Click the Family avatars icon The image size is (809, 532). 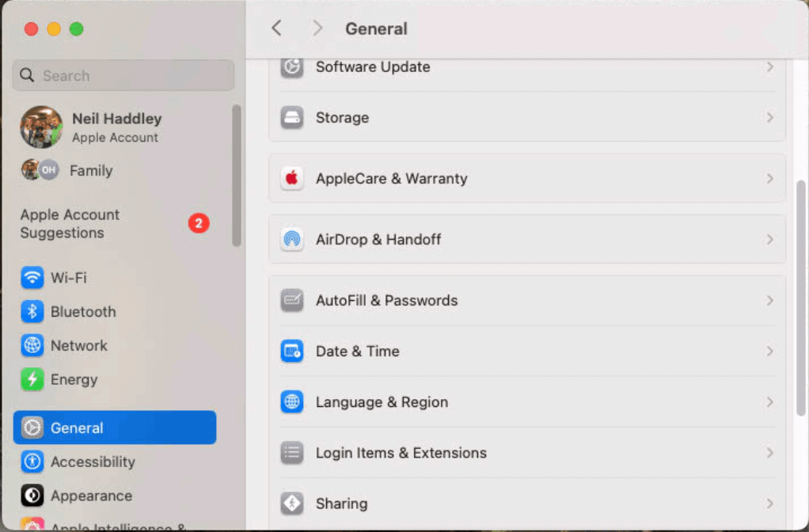point(40,169)
